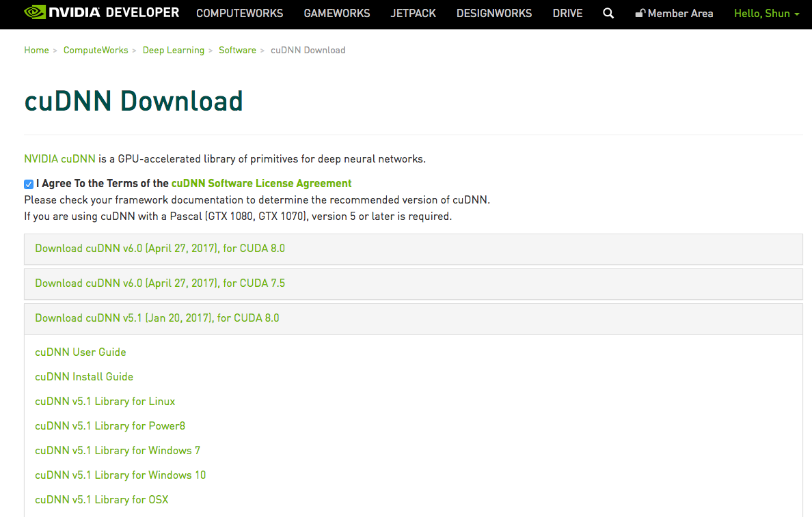The width and height of the screenshot is (812, 517).
Task: Expand the Hello, Shun account dropdown
Action: point(766,14)
